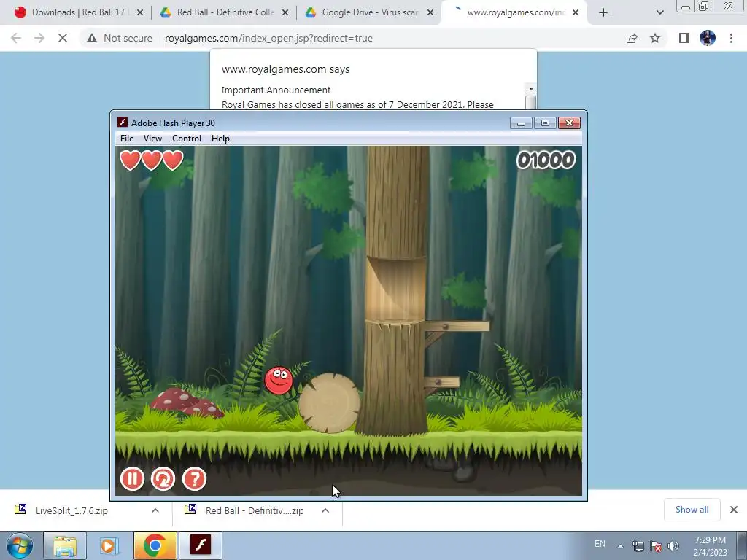
Task: Toggle the Chrome side panel
Action: pyautogui.click(x=684, y=38)
